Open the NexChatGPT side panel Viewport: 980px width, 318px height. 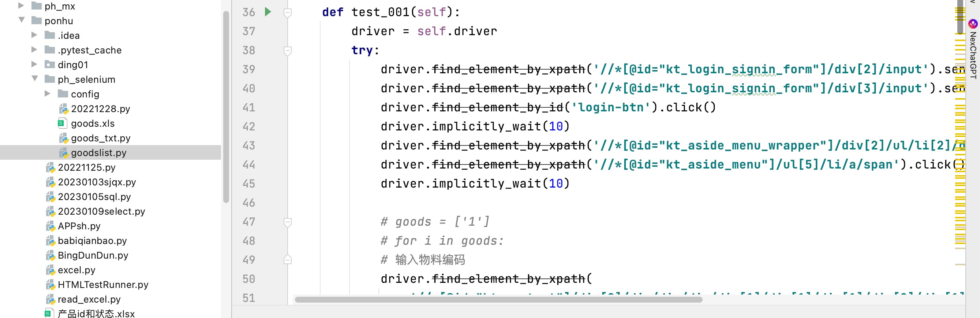(x=973, y=49)
